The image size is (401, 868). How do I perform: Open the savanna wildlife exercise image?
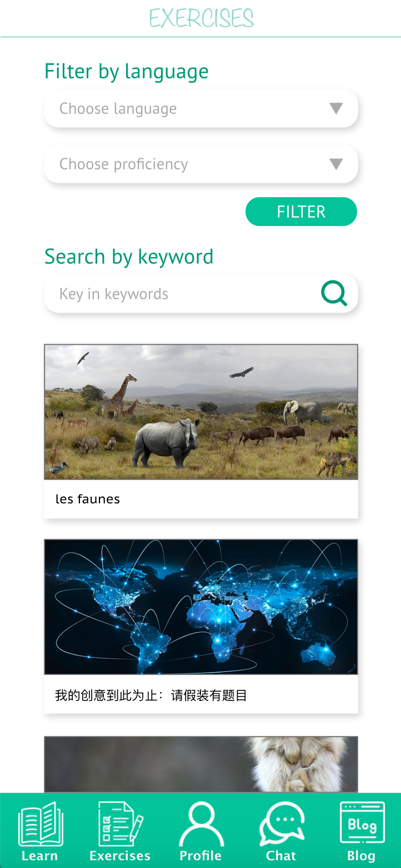click(x=201, y=412)
